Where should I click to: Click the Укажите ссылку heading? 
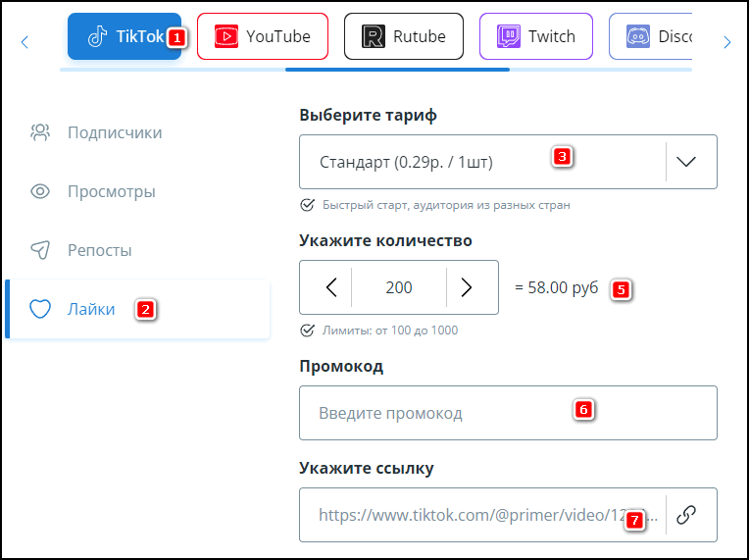[367, 468]
